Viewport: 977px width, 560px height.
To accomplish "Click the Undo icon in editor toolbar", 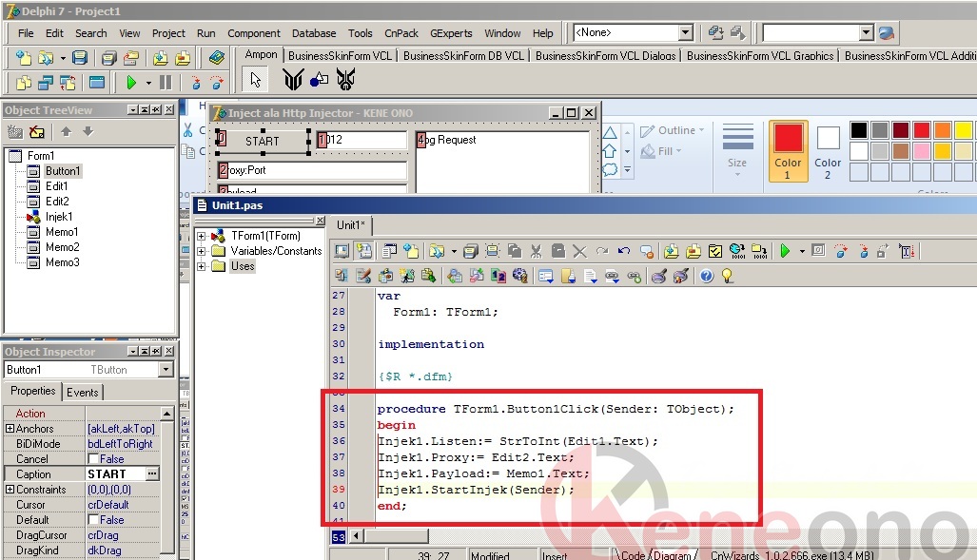I will coord(624,251).
